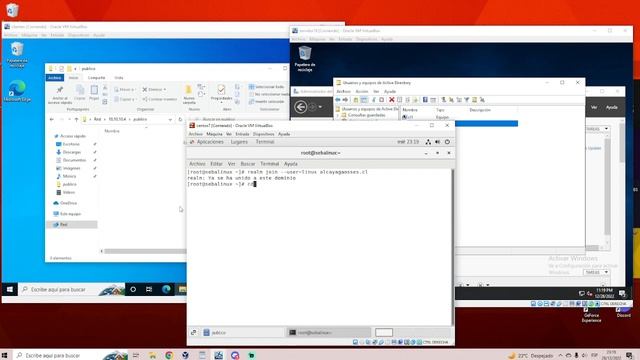Expand the Consultas guardadas tree node
Screen dimensions: 640x360
pyautogui.click(x=338, y=115)
